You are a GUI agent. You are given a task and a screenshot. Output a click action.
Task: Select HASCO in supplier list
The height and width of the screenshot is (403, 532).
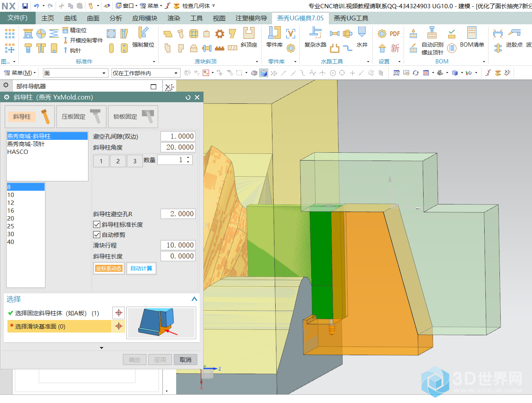pyautogui.click(x=47, y=152)
